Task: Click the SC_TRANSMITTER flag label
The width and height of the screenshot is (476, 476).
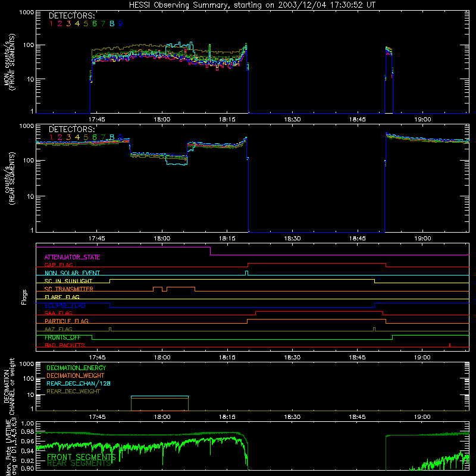Action: click(69, 289)
